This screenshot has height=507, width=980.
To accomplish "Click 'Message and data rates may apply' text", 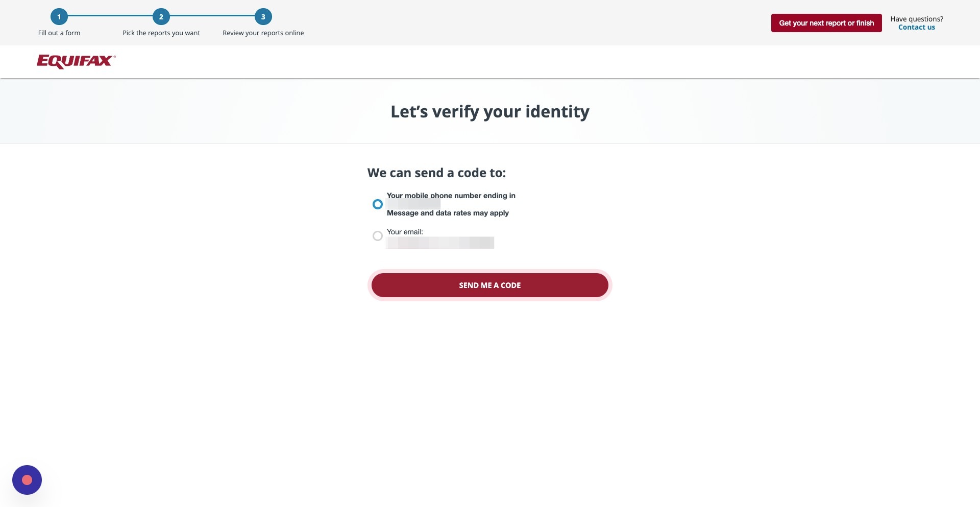I will (448, 213).
